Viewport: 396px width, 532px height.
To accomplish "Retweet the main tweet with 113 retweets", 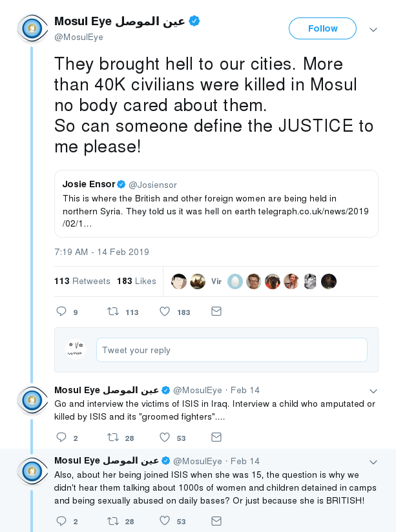I will point(113,311).
